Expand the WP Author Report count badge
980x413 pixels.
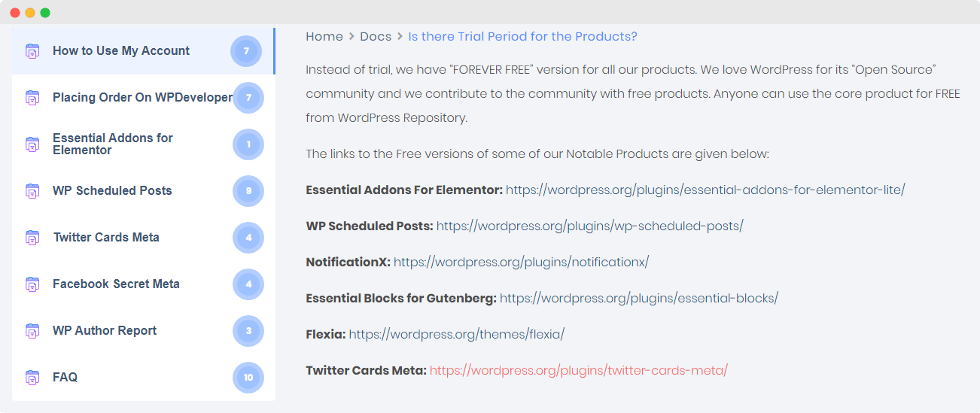tap(248, 331)
